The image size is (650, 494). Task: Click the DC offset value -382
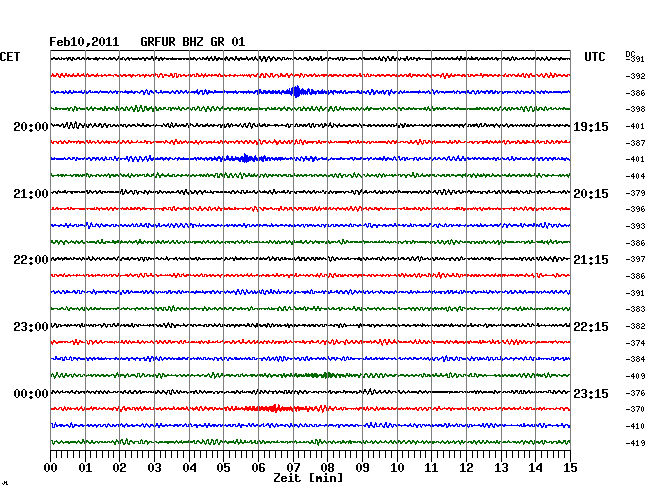635,326
